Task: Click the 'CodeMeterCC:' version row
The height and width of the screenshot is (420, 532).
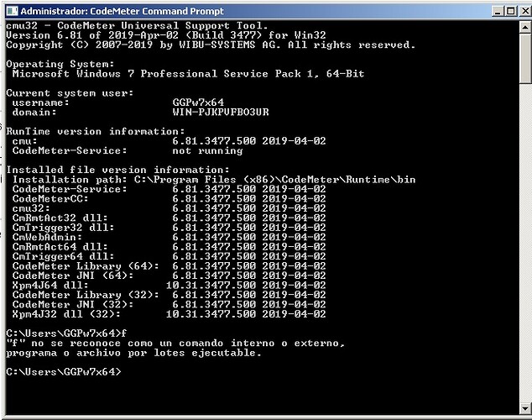Action: [169, 198]
